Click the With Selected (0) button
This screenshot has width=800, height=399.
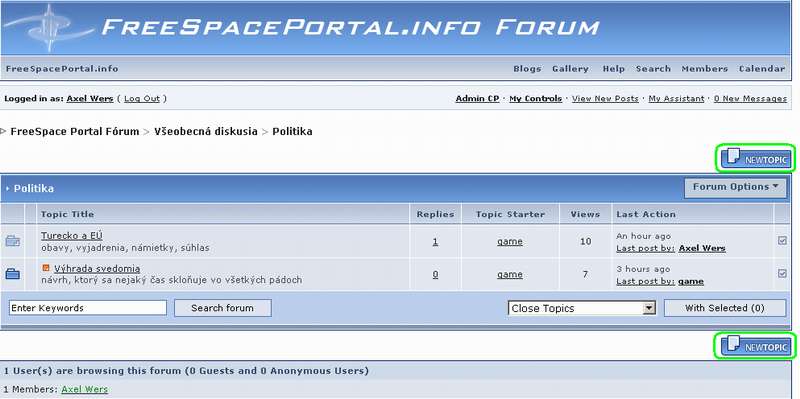724,308
